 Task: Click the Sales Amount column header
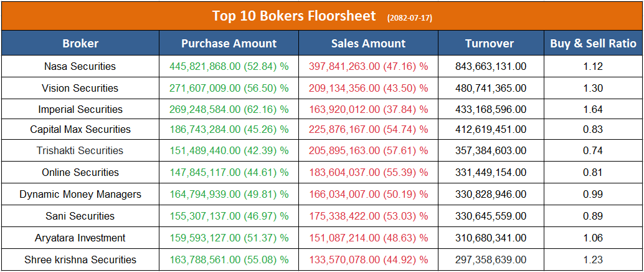click(x=368, y=44)
